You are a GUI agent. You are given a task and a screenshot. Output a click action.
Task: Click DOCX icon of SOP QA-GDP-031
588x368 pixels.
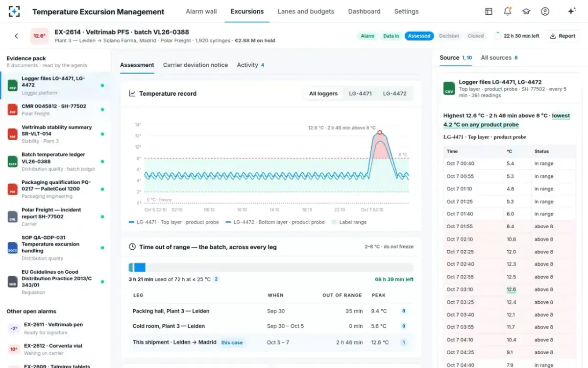(13, 247)
